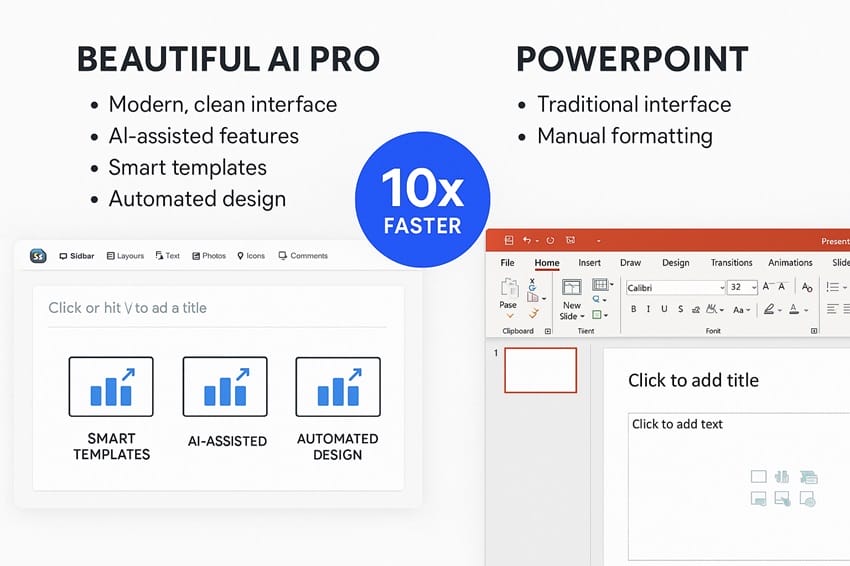Click the Format Painter brush icon
This screenshot has height=566, width=850.
click(x=534, y=313)
